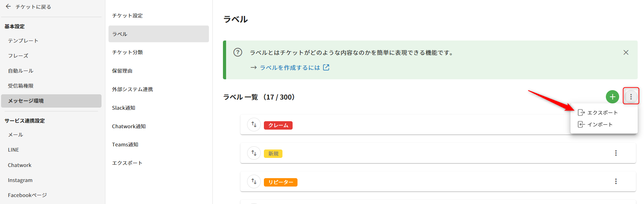Open チケット分類 settings page
The width and height of the screenshot is (644, 204).
click(127, 52)
